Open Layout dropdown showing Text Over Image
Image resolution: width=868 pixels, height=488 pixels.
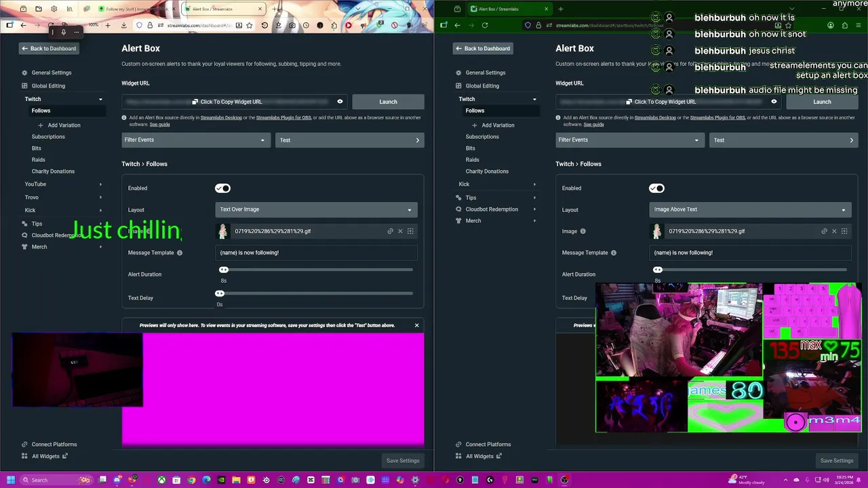point(316,209)
